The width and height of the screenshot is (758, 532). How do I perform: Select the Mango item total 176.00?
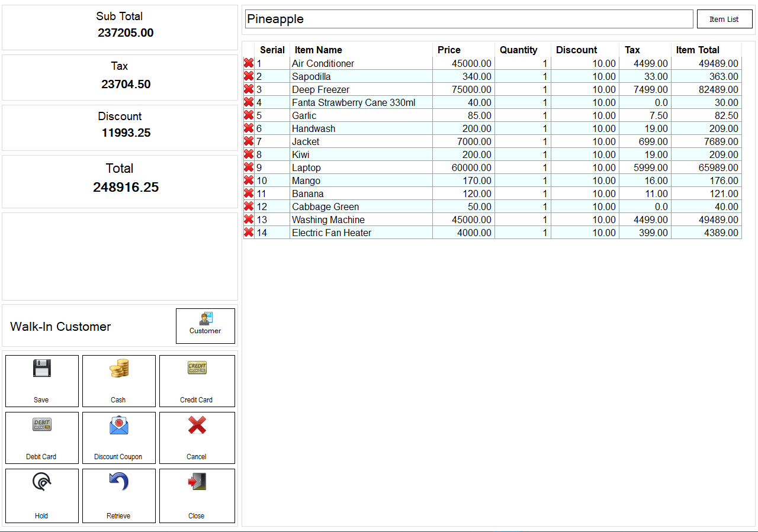tap(706, 180)
